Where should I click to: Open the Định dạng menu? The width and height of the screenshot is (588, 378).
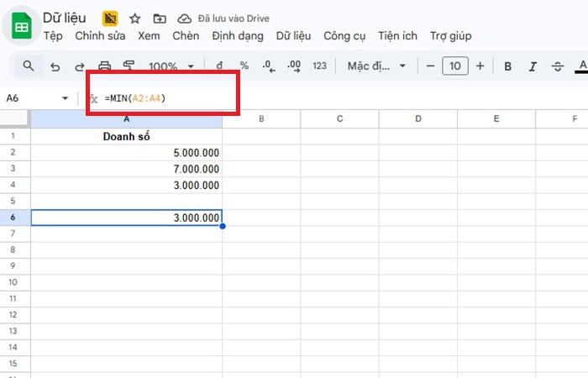pyautogui.click(x=238, y=36)
